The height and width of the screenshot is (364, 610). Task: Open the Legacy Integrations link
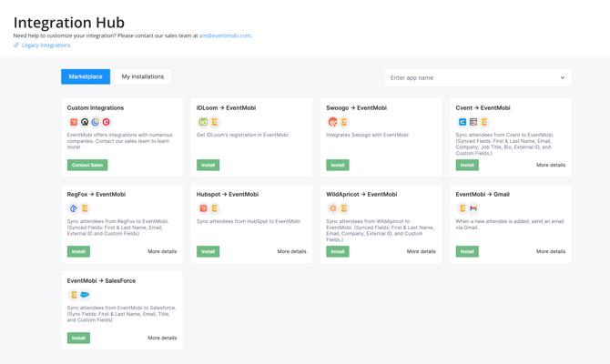tap(46, 45)
